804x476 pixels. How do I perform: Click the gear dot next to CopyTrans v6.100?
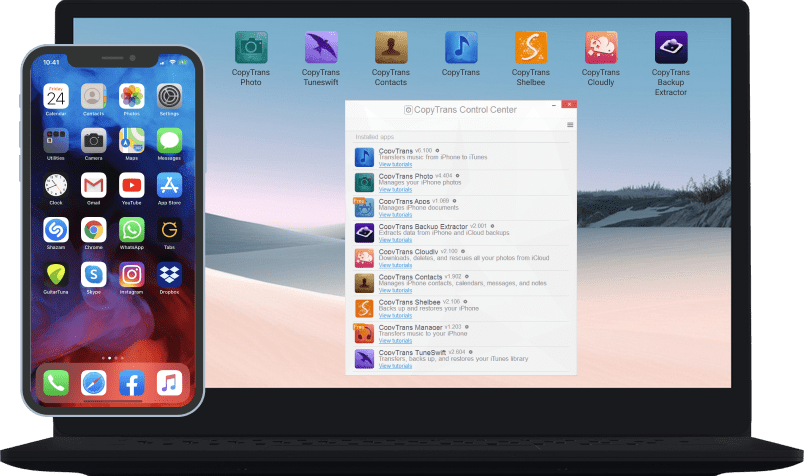[437, 150]
